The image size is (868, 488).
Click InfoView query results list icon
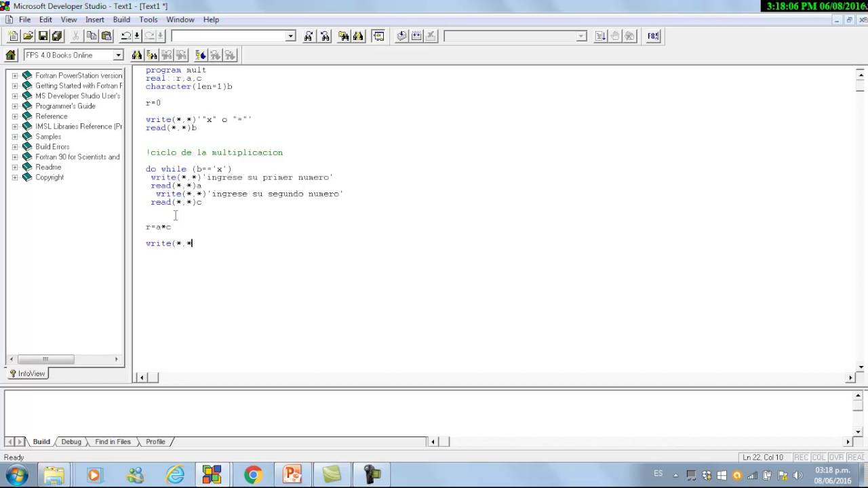152,55
